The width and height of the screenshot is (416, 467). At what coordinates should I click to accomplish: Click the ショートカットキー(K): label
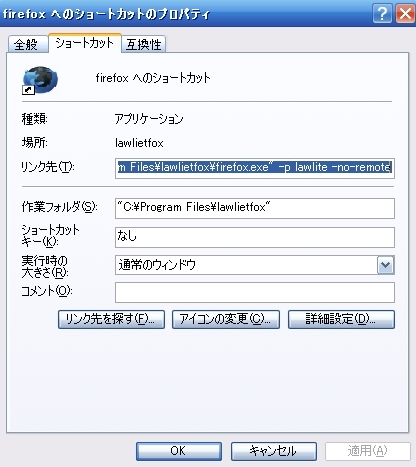point(50,235)
